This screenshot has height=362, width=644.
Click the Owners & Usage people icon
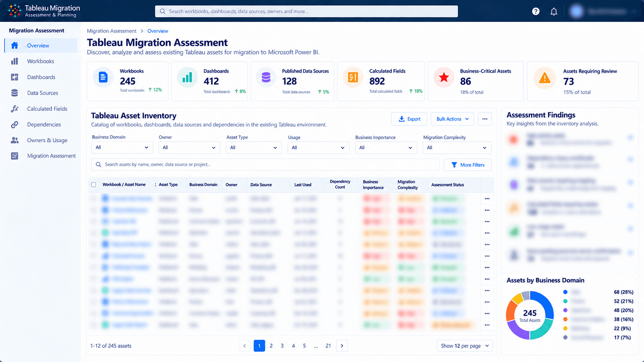click(x=15, y=140)
